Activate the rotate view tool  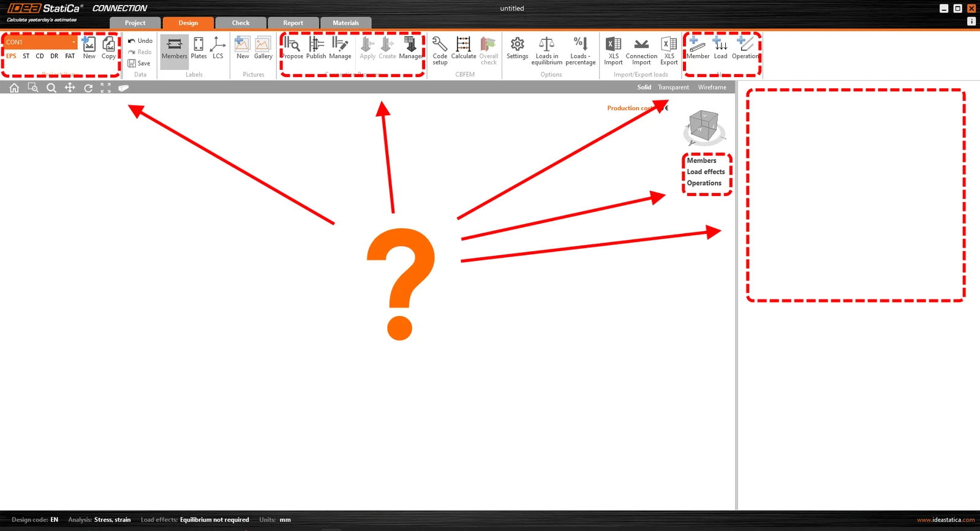pos(88,88)
